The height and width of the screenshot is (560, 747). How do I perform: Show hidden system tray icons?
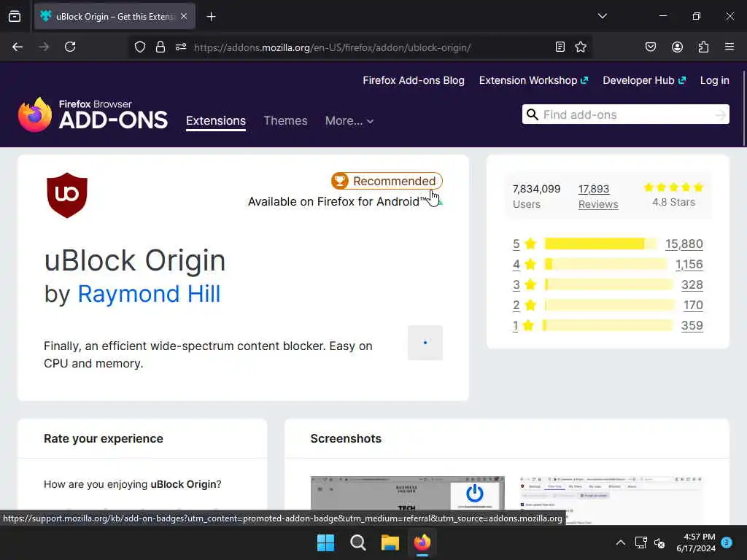tap(620, 542)
